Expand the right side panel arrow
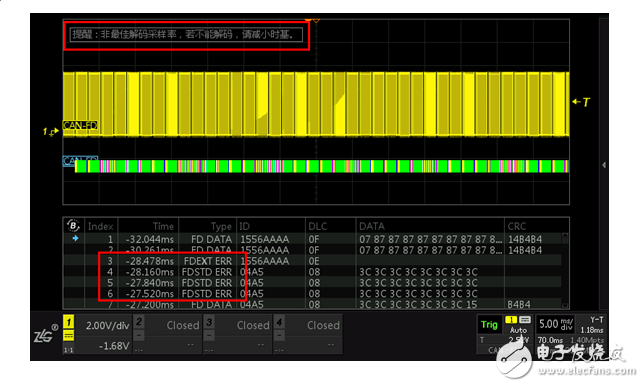Image resolution: width=644 pixels, height=387 pixels. (604, 165)
